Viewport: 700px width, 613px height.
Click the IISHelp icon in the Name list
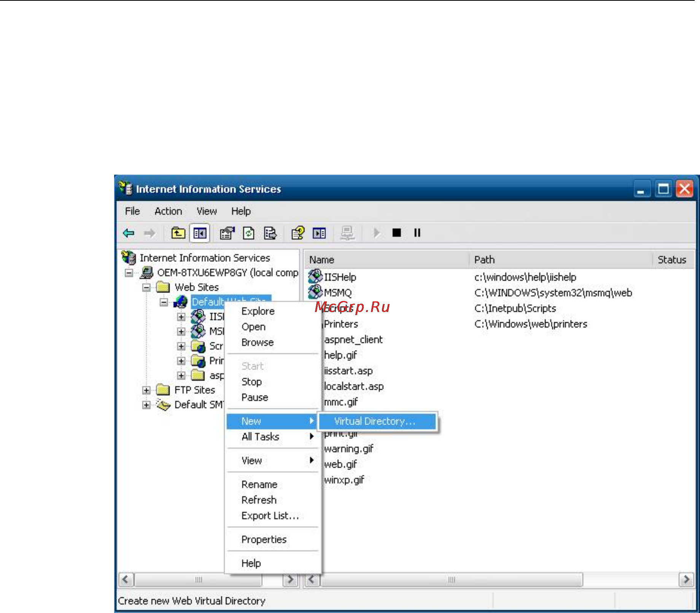[315, 277]
